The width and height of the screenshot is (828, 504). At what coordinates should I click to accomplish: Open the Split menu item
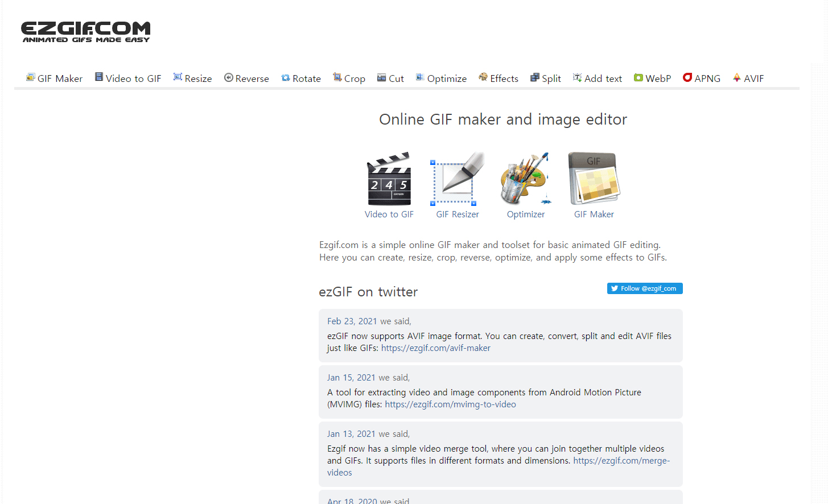point(546,78)
